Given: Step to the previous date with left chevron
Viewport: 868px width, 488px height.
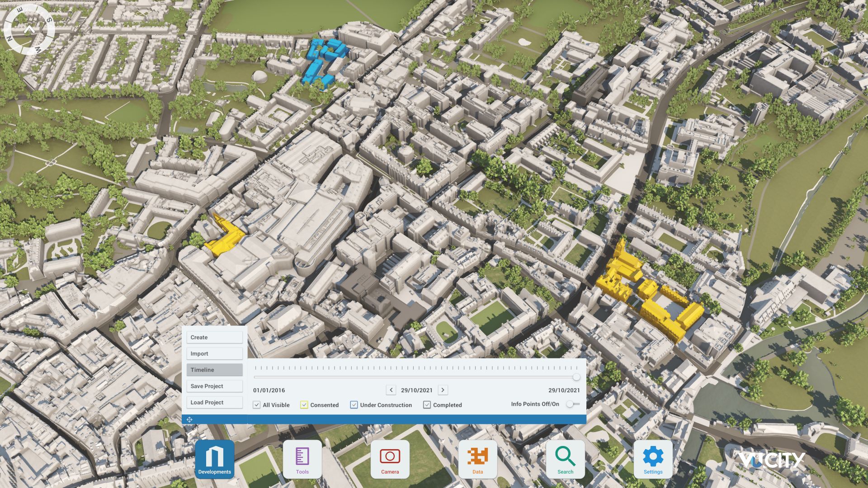Looking at the screenshot, I should [x=391, y=390].
